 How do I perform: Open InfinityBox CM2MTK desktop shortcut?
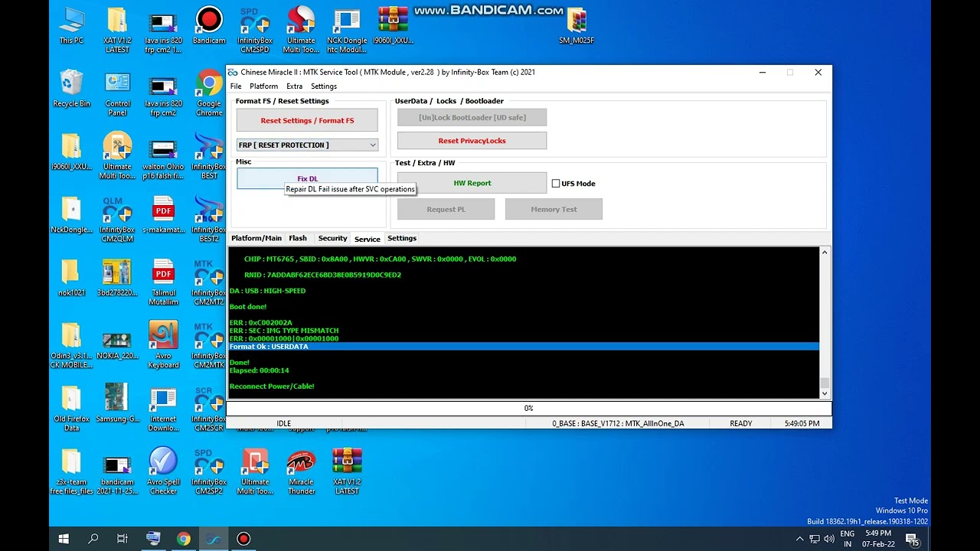point(209,344)
